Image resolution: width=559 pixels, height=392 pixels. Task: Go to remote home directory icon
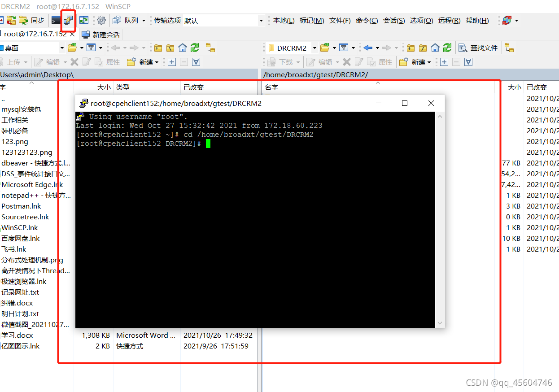point(435,48)
